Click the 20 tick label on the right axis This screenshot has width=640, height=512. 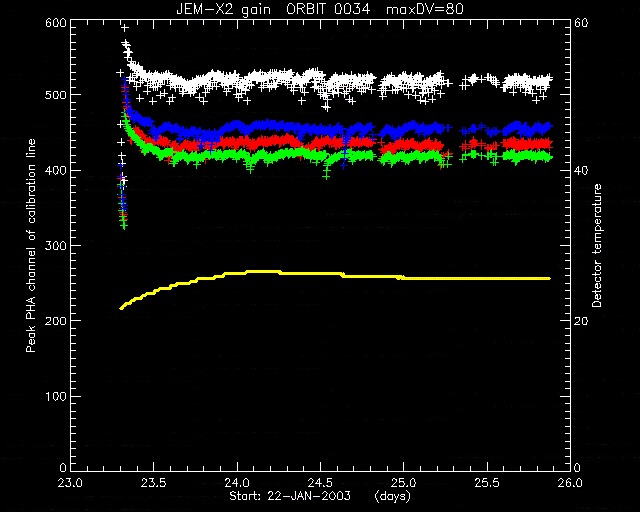click(581, 321)
